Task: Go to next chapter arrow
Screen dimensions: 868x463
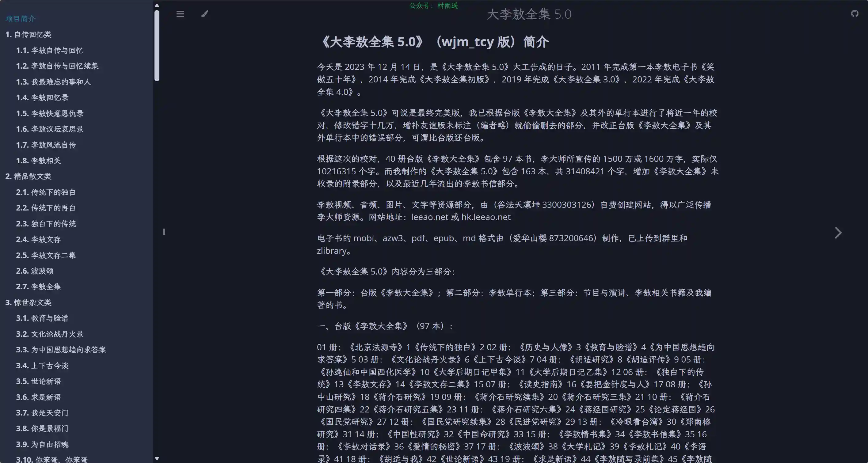Action: click(x=838, y=233)
